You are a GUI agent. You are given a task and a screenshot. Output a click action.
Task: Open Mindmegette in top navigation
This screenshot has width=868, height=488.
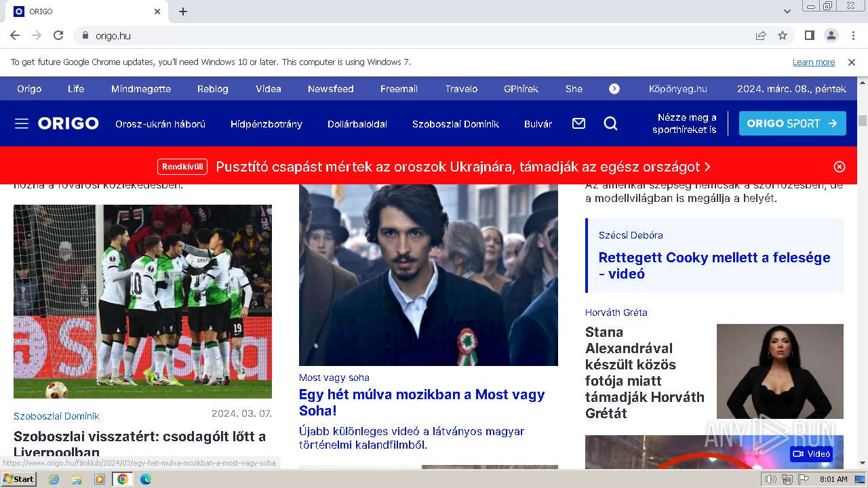point(141,89)
